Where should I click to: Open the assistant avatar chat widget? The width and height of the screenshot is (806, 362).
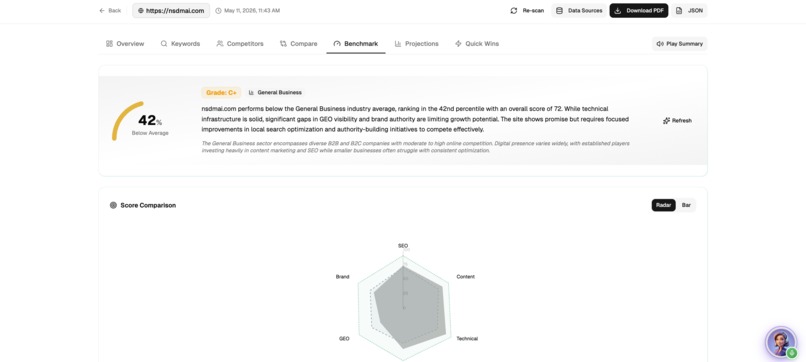click(781, 342)
